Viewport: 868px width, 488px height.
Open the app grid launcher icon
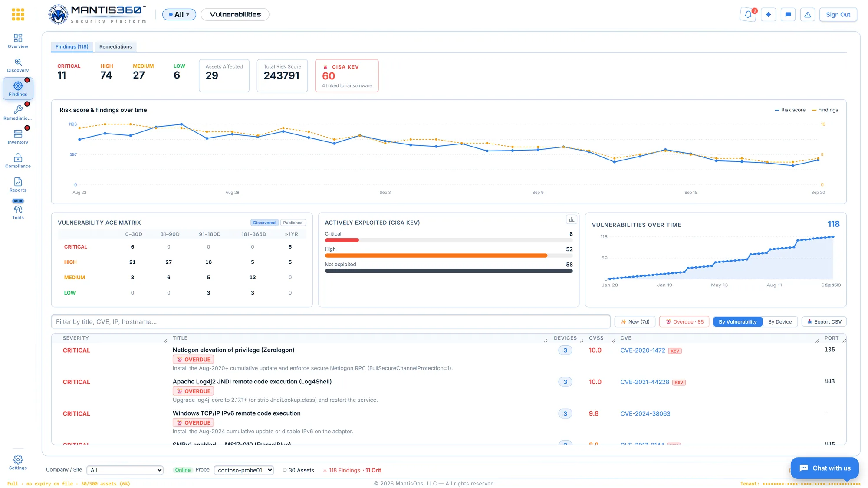tap(18, 14)
